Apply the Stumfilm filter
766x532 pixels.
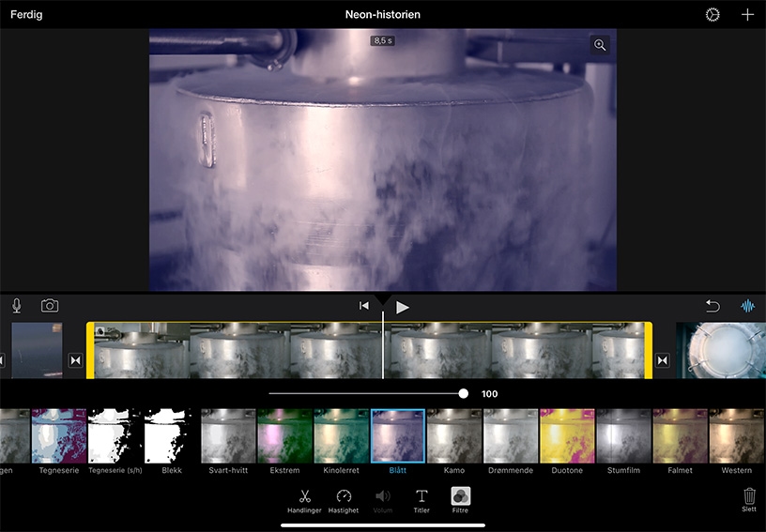tap(623, 436)
